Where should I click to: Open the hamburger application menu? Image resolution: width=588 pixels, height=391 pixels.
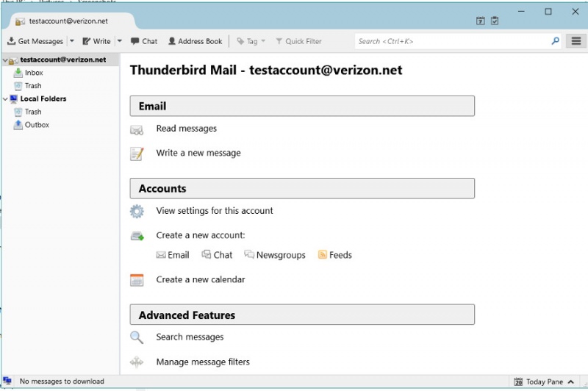[x=576, y=41]
